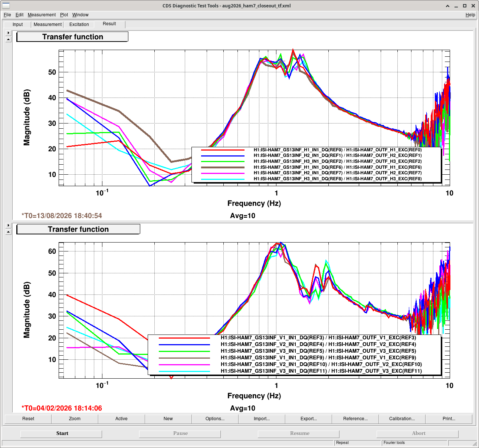Open the window menu icon in the title bar

click(6, 6)
